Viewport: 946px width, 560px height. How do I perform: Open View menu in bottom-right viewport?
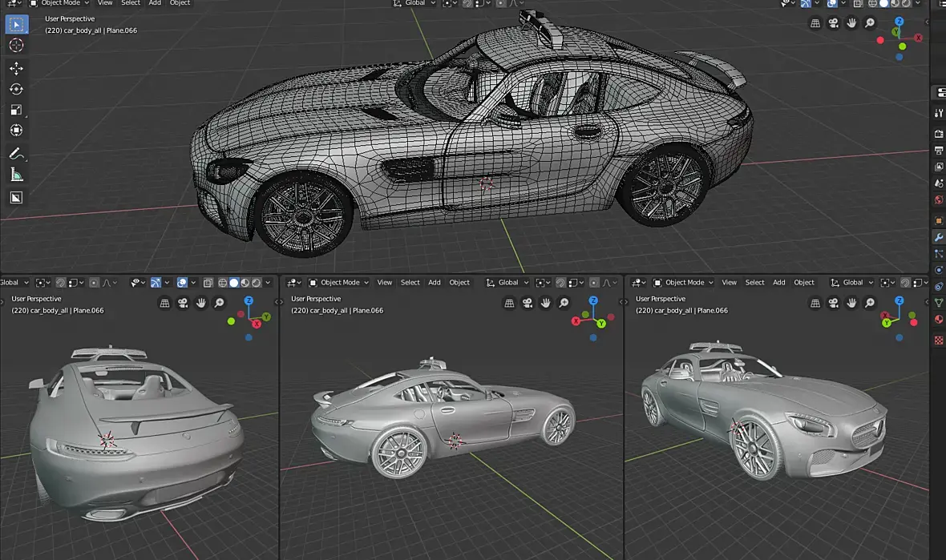pyautogui.click(x=729, y=282)
